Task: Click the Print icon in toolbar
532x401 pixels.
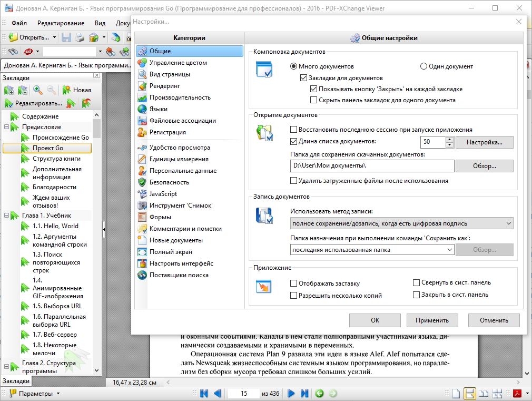Action: (80, 37)
